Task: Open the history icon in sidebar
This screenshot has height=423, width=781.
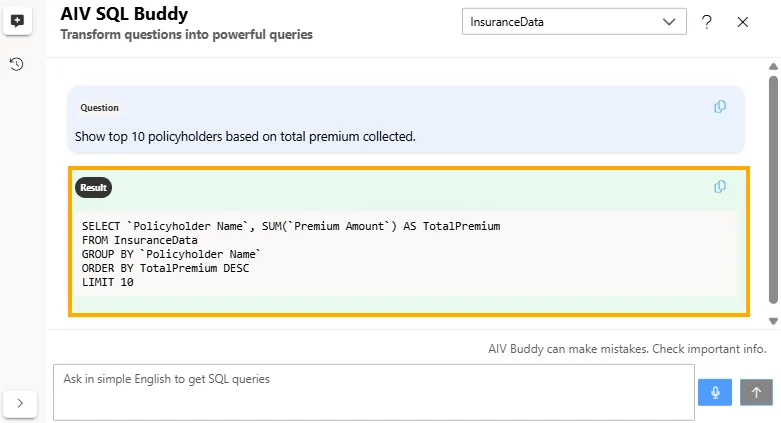Action: [17, 64]
